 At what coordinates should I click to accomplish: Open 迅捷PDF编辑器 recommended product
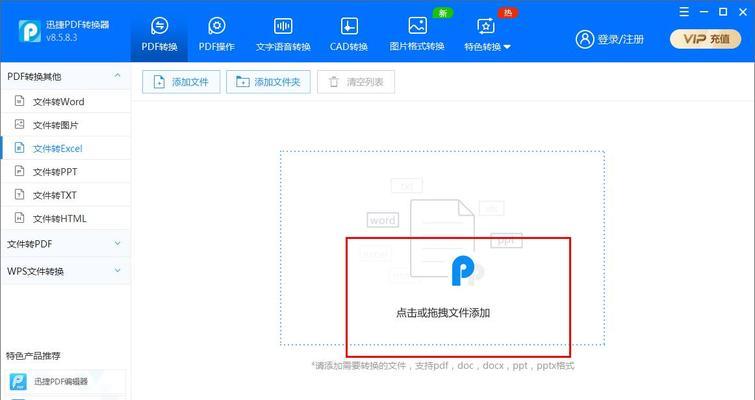pyautogui.click(x=66, y=382)
